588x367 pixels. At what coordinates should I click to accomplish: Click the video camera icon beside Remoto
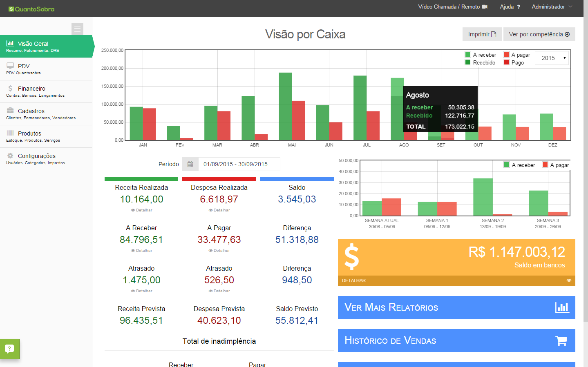pos(485,7)
